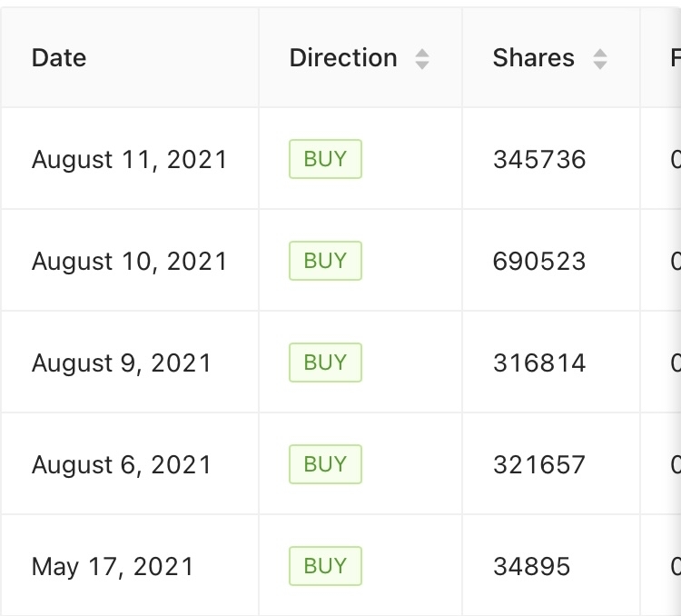681x616 pixels.
Task: Select the May 17, 2021 date cell
Action: [x=113, y=567]
